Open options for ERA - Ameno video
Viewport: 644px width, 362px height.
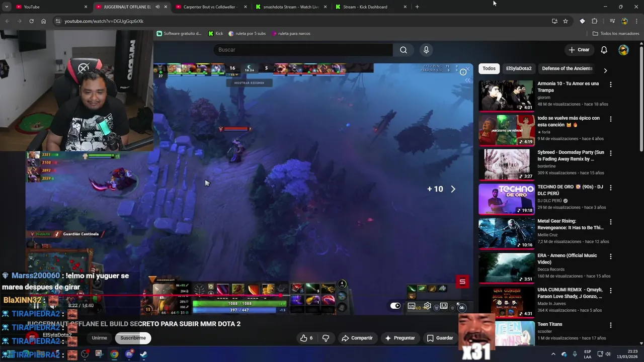point(611,256)
